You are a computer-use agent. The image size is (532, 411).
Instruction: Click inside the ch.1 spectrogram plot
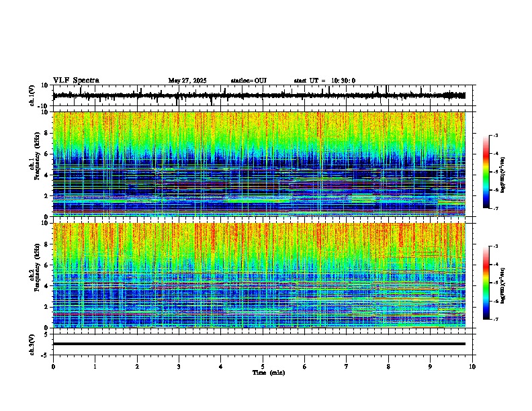[x=259, y=164]
